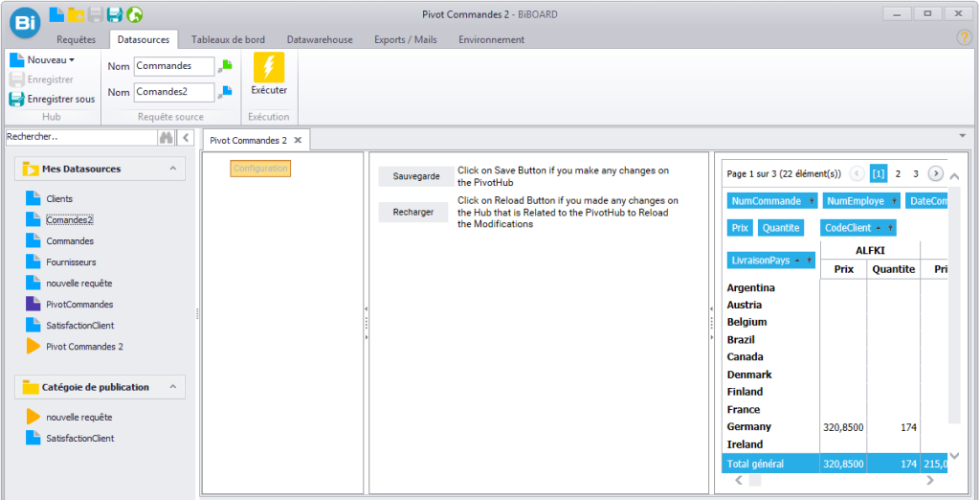Select Fournisseurs datasource
This screenshot has width=980, height=500.
coord(71,262)
